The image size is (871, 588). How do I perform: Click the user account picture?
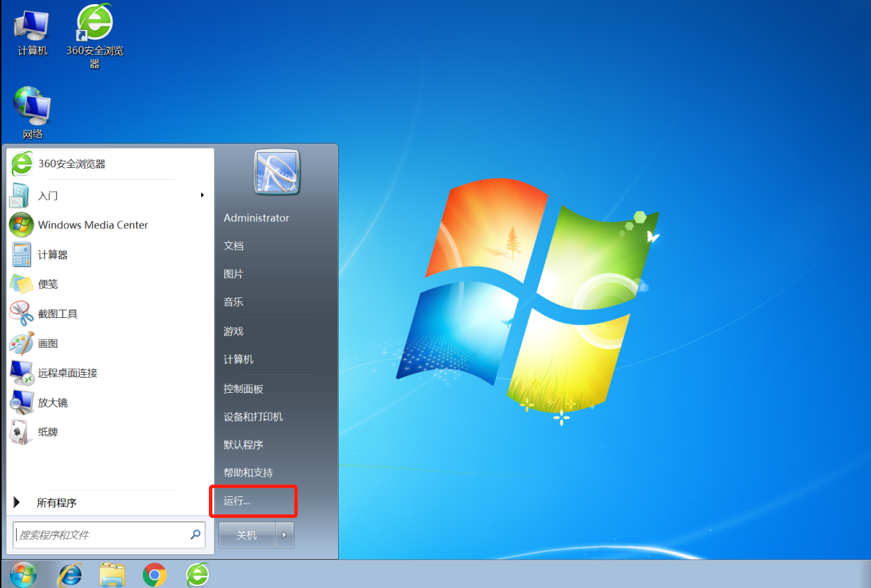pyautogui.click(x=277, y=171)
